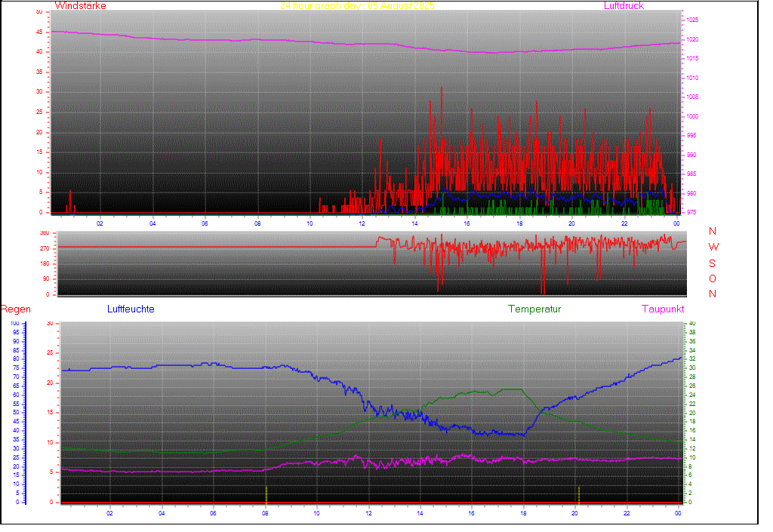Click the 360 tick on wind direction axis
The width and height of the screenshot is (773, 532).
pos(43,233)
